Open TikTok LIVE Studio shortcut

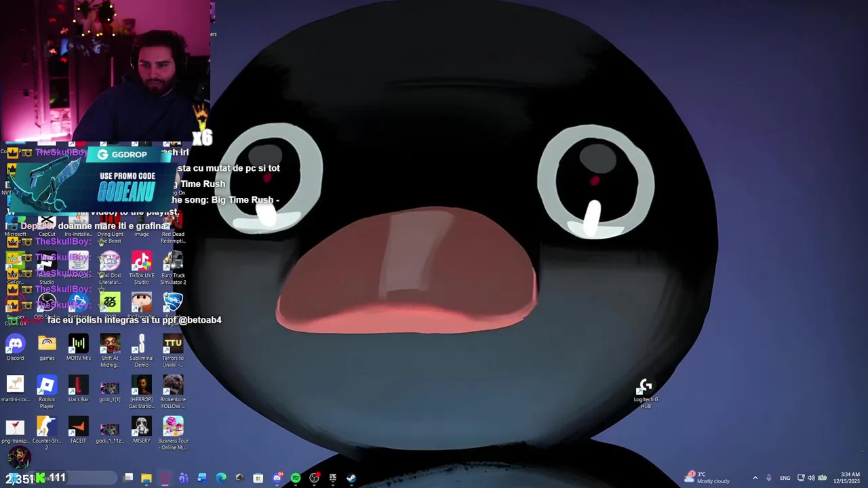point(141,268)
